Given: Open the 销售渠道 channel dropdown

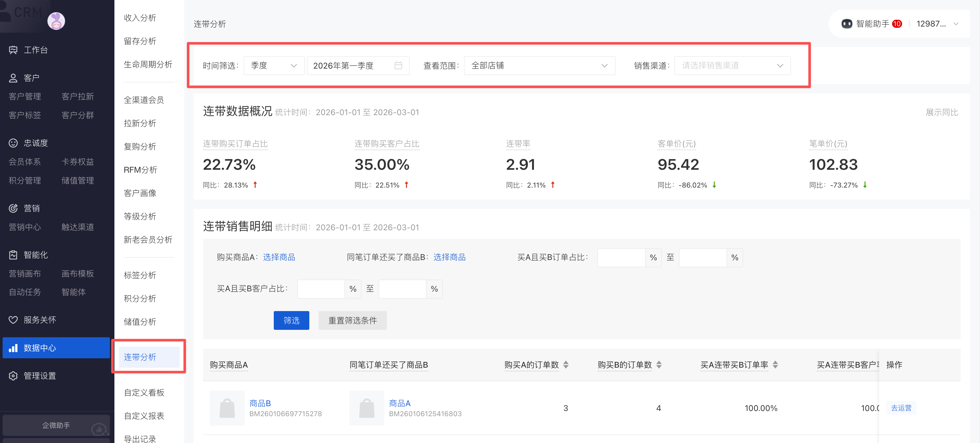Looking at the screenshot, I should point(732,65).
